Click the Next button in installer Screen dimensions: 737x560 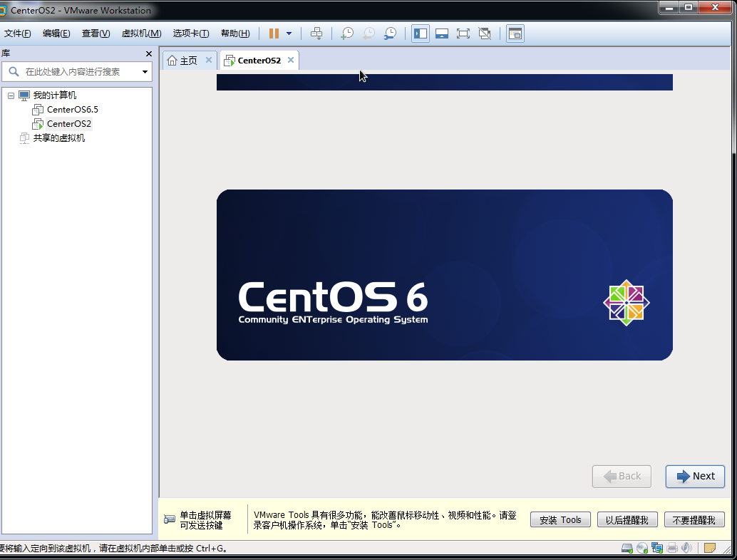click(x=695, y=477)
